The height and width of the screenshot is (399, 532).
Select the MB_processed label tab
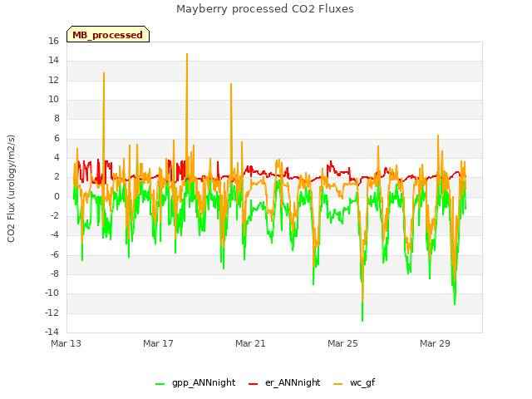coord(108,34)
